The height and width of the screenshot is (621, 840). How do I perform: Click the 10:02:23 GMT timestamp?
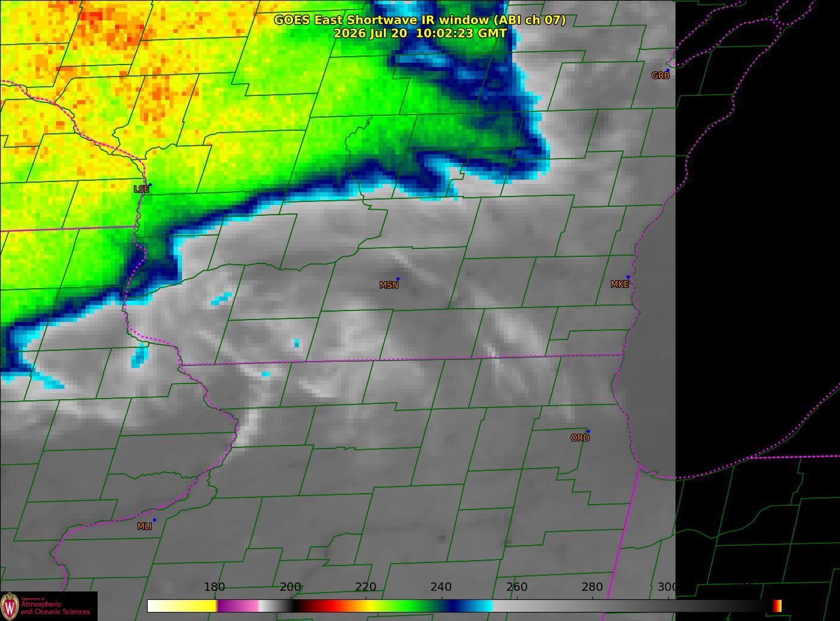(461, 33)
